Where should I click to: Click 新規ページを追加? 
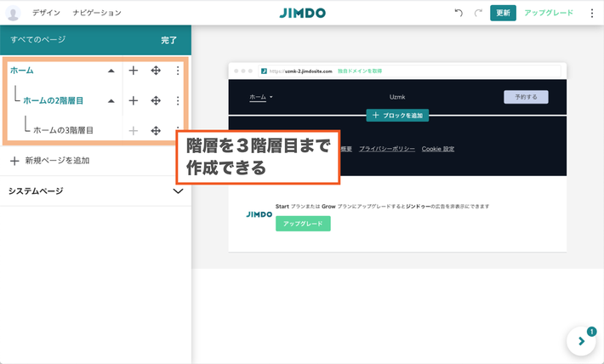pos(49,161)
